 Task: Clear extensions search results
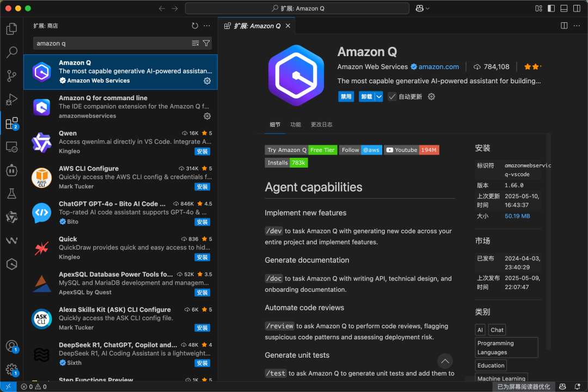tap(195, 43)
